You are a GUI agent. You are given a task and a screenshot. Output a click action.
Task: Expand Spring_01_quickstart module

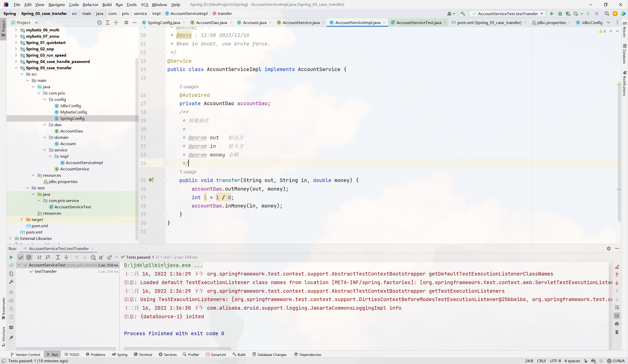click(16, 42)
